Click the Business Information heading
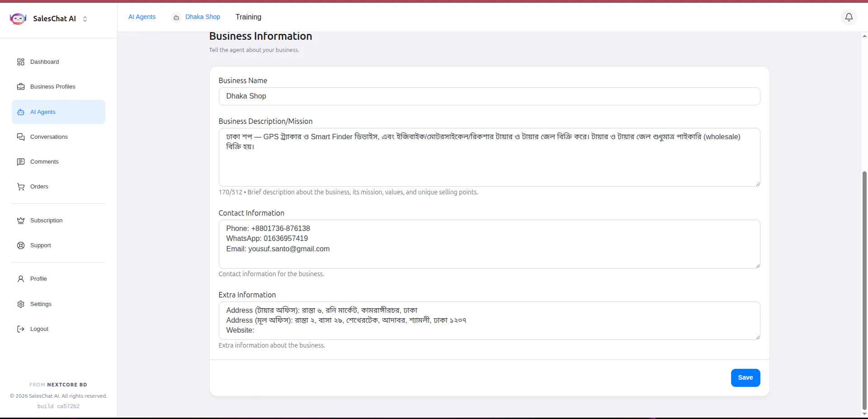 (x=260, y=36)
